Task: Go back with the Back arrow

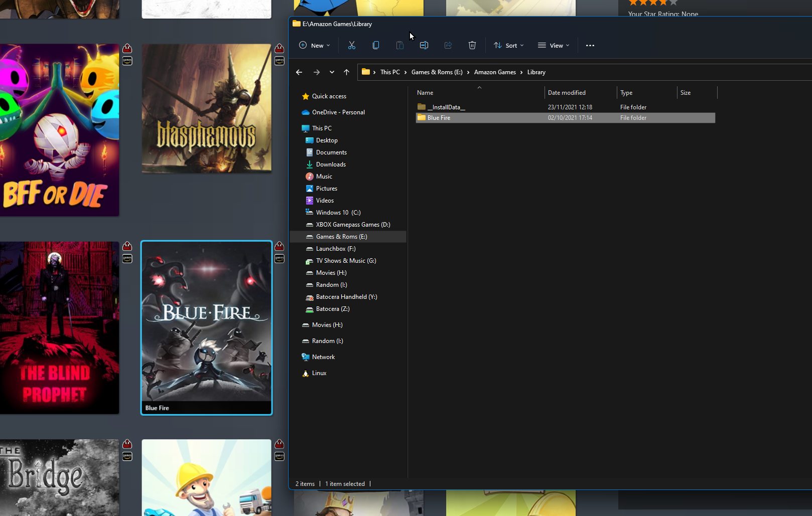Action: tap(299, 72)
